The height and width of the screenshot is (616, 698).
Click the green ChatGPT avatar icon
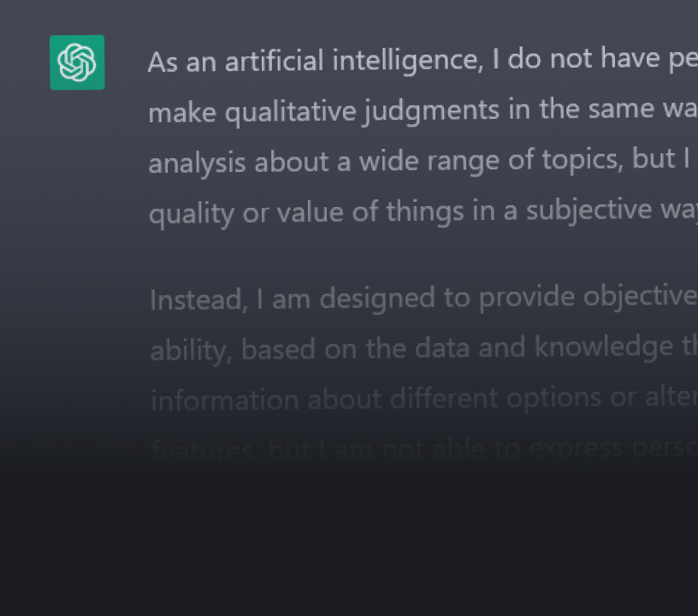point(78,62)
